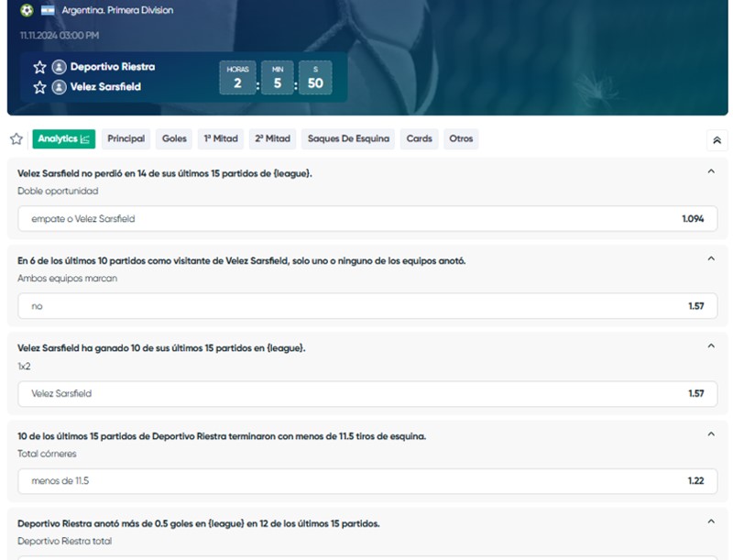Screen dimensions: 733x560
Task: Click the Argentina flag icon
Action: [x=48, y=10]
